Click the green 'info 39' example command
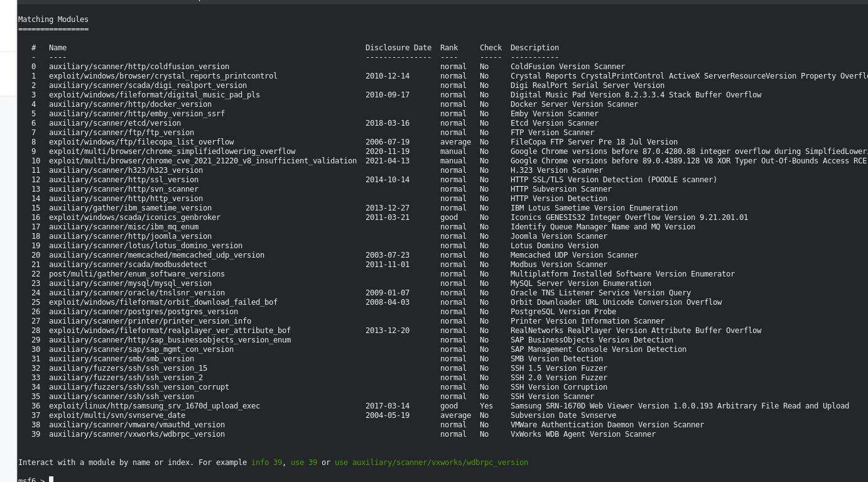 [x=266, y=463]
